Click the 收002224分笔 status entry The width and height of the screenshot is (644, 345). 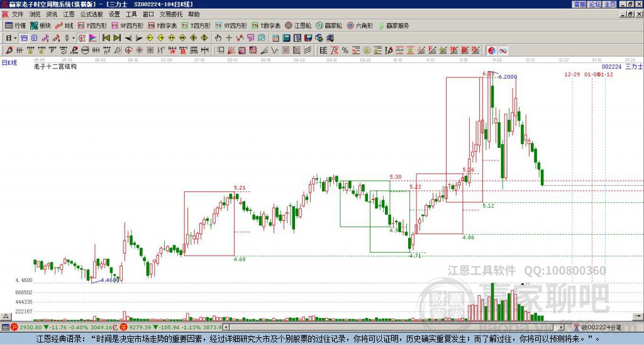(601, 327)
